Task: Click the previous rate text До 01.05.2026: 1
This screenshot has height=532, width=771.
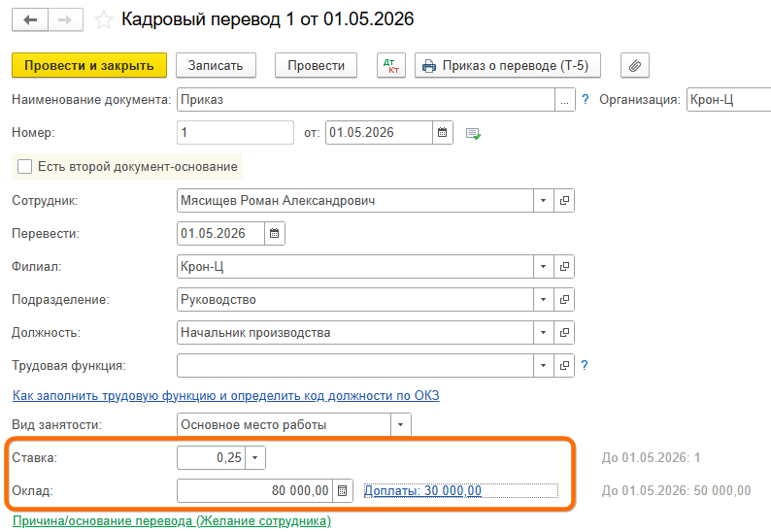Action: click(x=651, y=458)
